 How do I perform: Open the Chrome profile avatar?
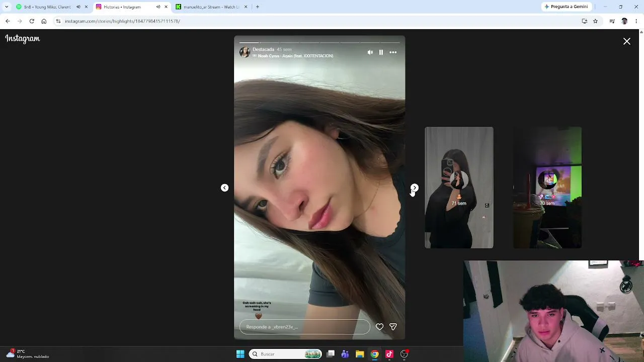point(624,21)
